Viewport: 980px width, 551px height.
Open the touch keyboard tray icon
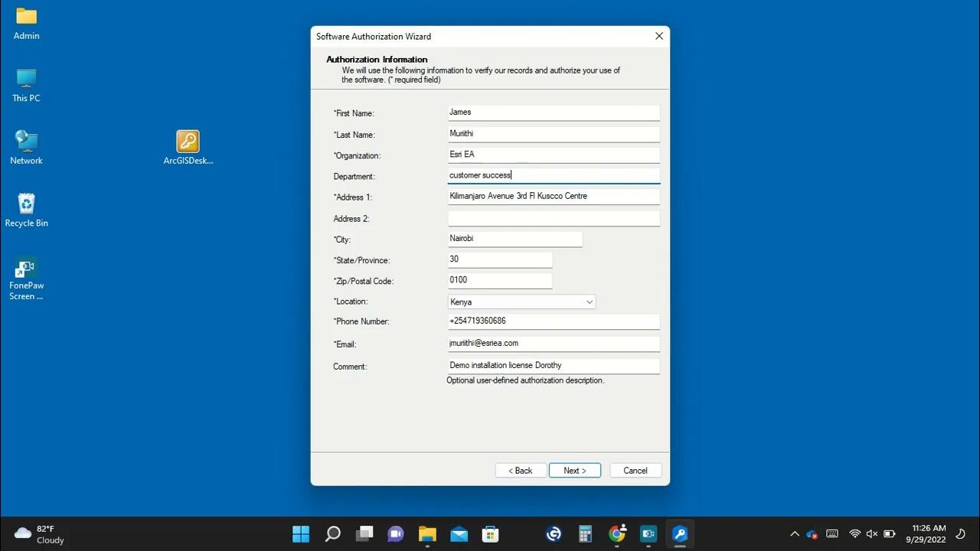click(833, 533)
